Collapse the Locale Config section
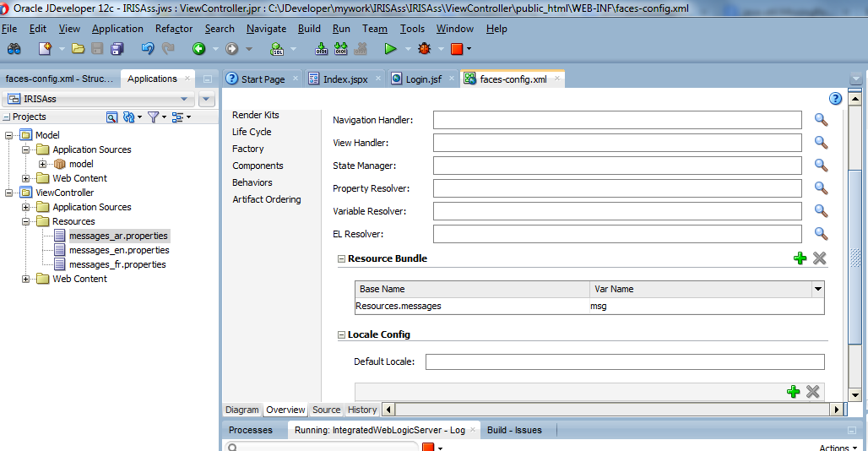The height and width of the screenshot is (451, 868). 342,335
